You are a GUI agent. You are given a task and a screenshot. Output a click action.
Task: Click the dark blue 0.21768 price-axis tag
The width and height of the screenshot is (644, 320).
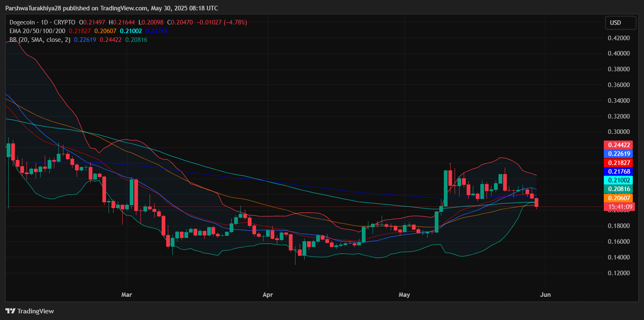[619, 172]
